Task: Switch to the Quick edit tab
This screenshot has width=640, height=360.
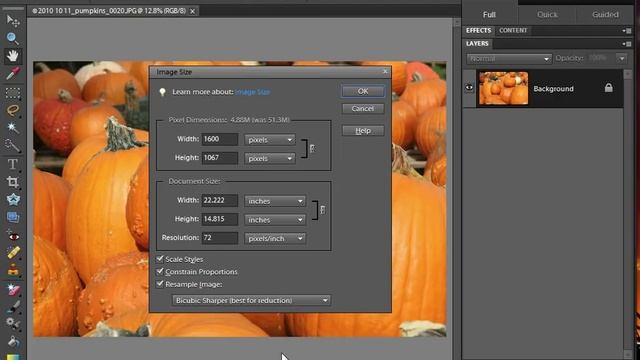Action: (x=547, y=15)
